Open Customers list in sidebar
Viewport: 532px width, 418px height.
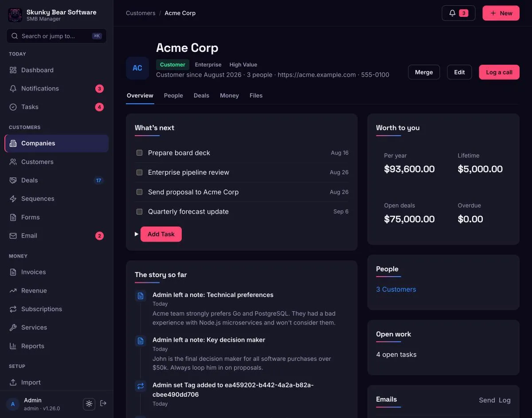56,162
